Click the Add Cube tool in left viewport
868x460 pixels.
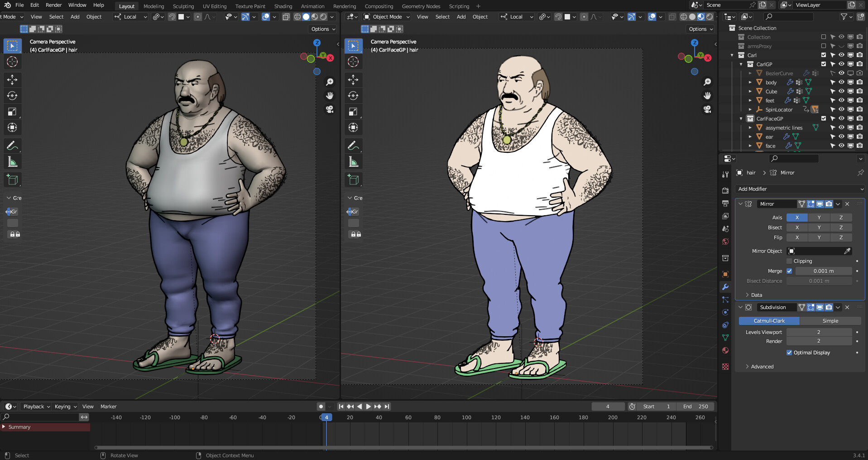tap(12, 179)
